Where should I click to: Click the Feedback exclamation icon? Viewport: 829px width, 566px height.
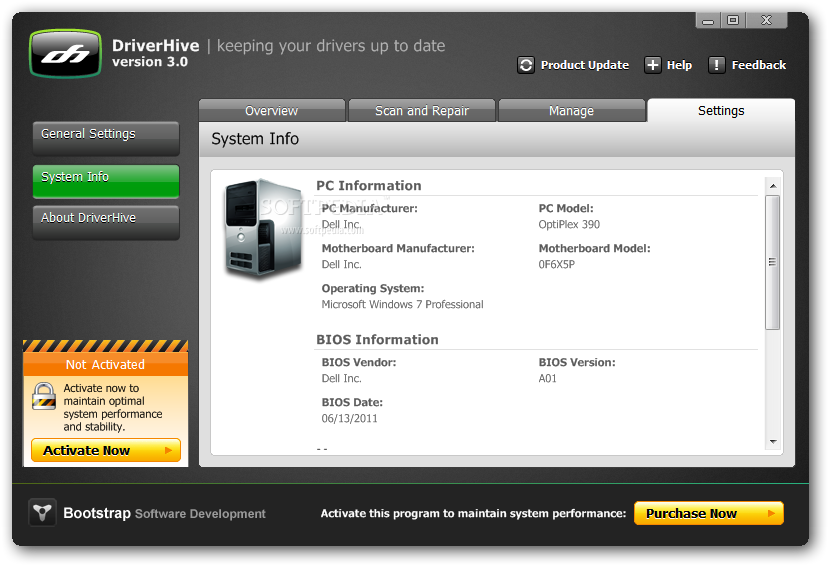point(716,65)
